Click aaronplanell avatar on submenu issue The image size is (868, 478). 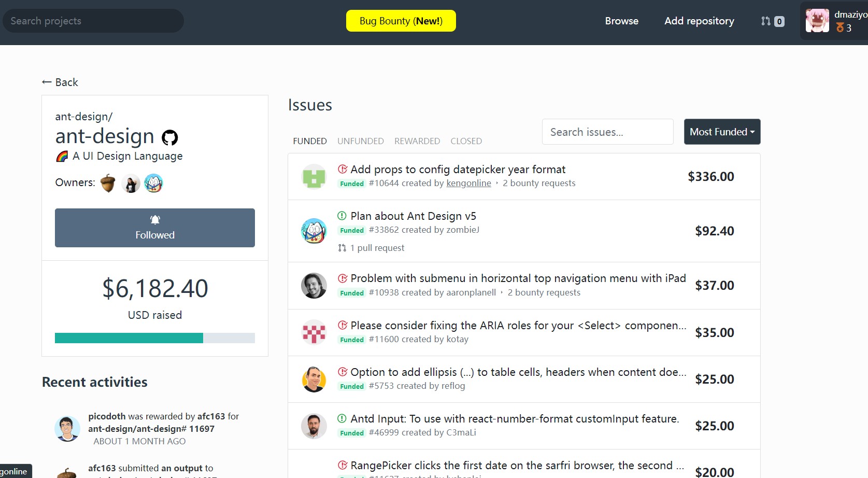click(314, 286)
